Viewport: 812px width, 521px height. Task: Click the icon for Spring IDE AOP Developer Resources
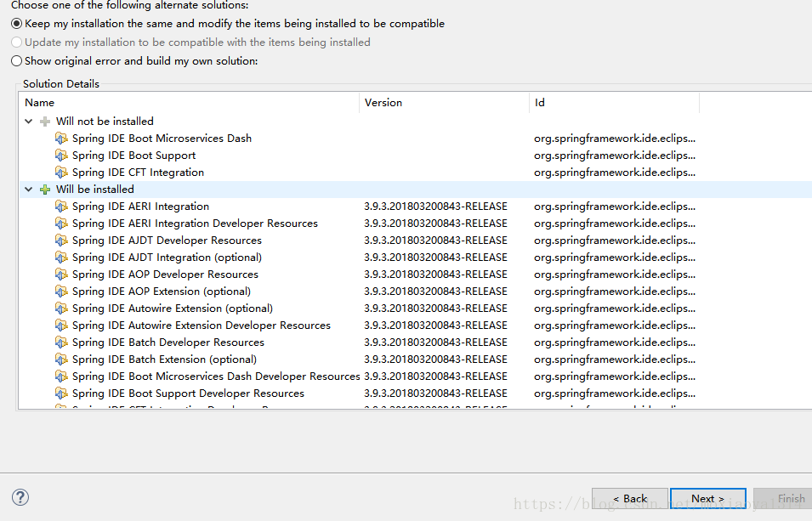[x=61, y=275]
